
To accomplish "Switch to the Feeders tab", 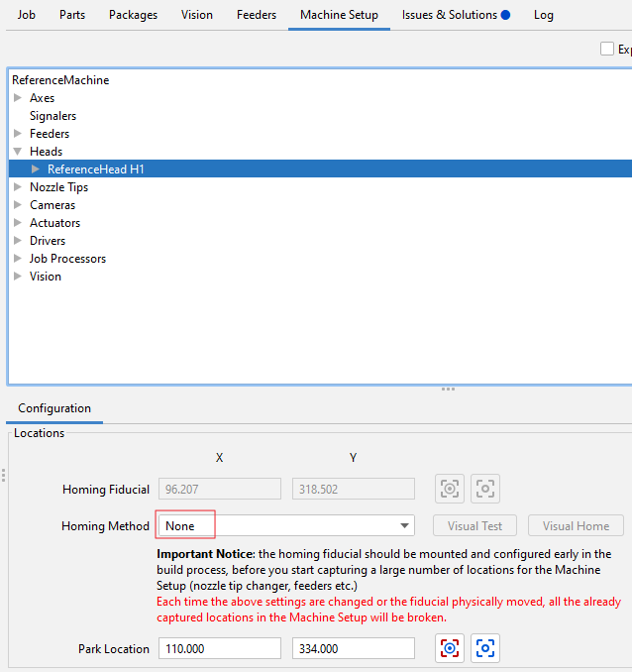I will coord(257,15).
